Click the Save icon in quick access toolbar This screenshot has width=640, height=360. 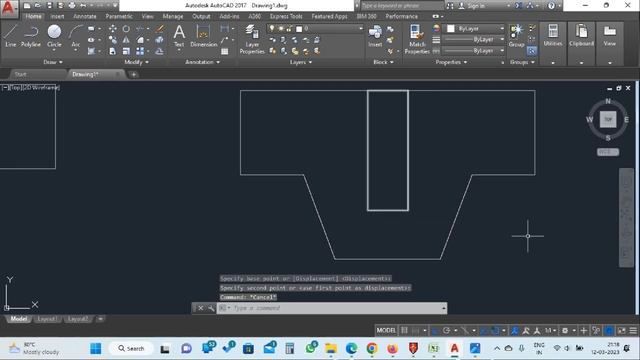49,6
